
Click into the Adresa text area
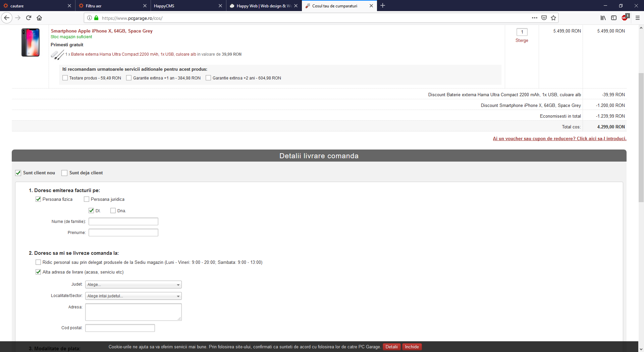[x=133, y=312]
